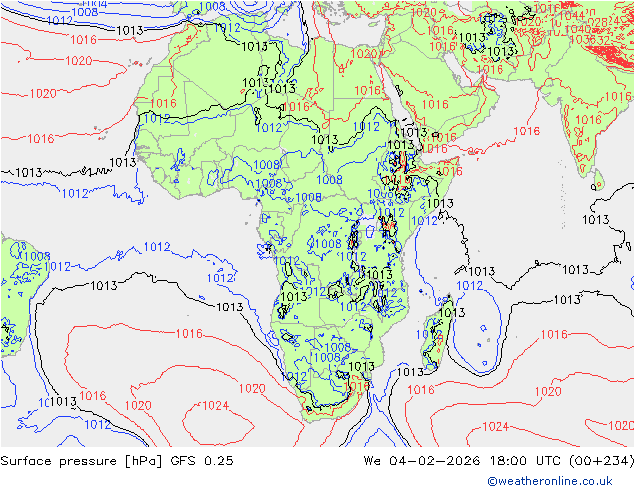Click the 1013 label on Madagascar

click(452, 313)
